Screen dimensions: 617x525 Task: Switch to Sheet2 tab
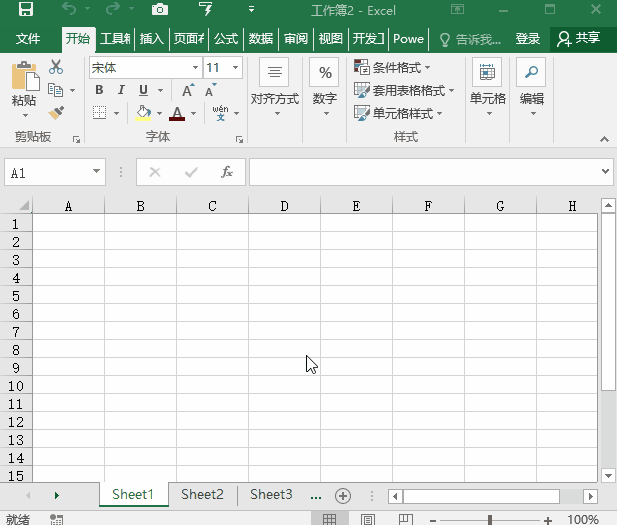tap(202, 494)
